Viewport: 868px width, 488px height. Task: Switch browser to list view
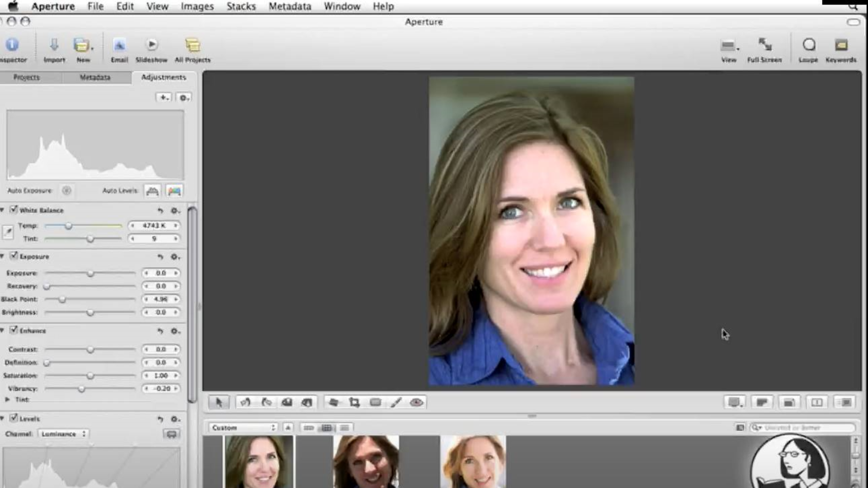tap(344, 427)
